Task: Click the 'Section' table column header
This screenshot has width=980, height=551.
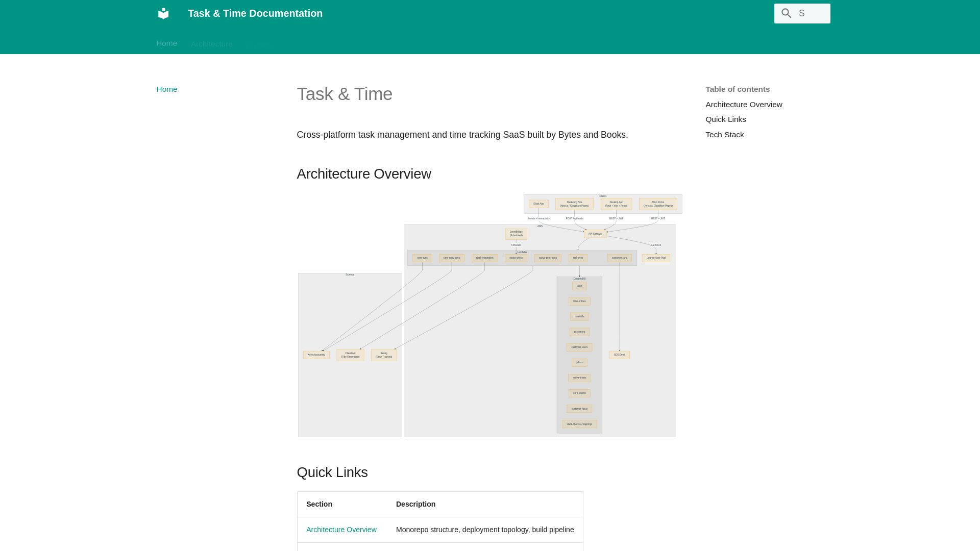Action: coord(319,504)
